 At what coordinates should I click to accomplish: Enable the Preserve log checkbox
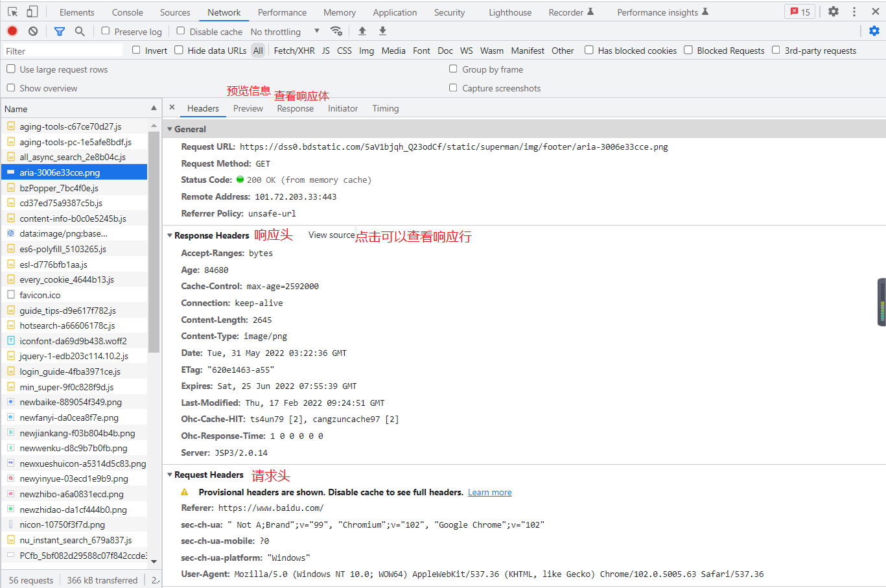pos(106,31)
